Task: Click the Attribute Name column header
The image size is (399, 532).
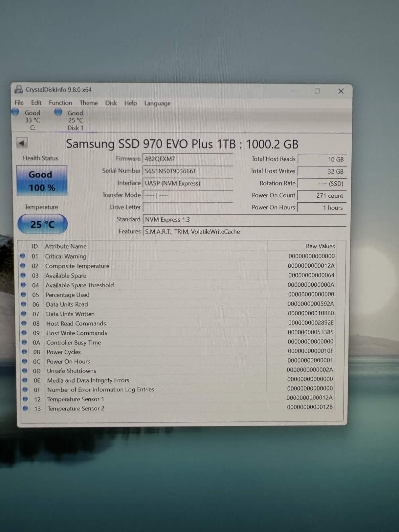Action: pos(66,246)
